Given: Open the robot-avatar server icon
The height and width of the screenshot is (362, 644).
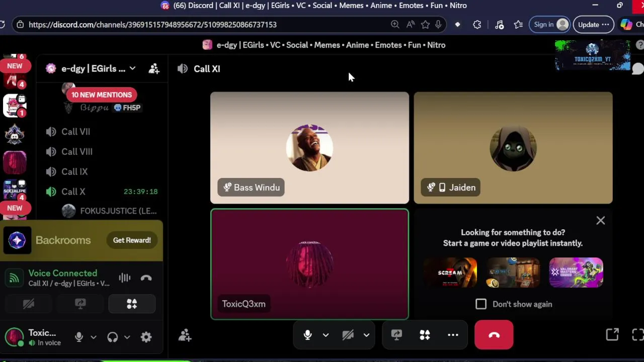Looking at the screenshot, I should (x=15, y=134).
